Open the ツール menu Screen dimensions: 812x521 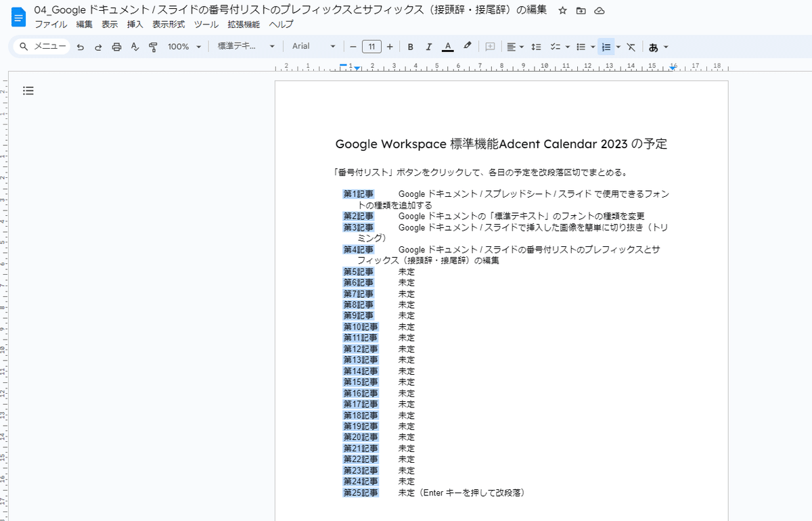[206, 24]
